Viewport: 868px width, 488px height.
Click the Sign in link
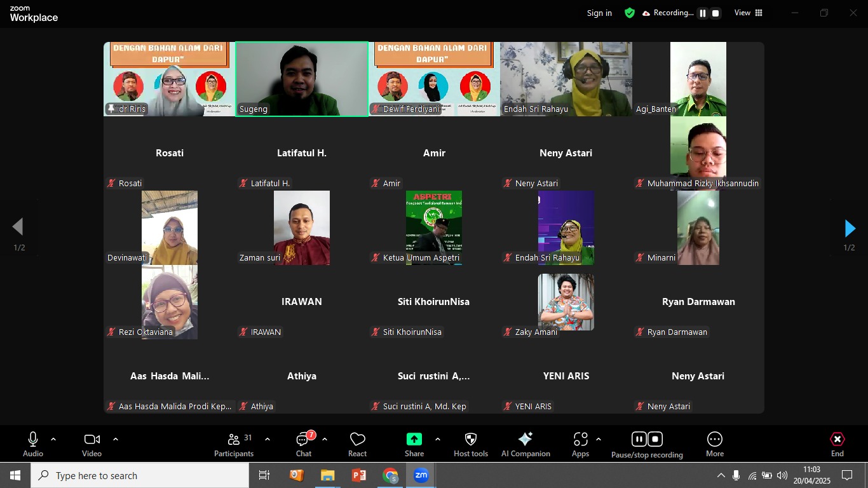pyautogui.click(x=599, y=13)
